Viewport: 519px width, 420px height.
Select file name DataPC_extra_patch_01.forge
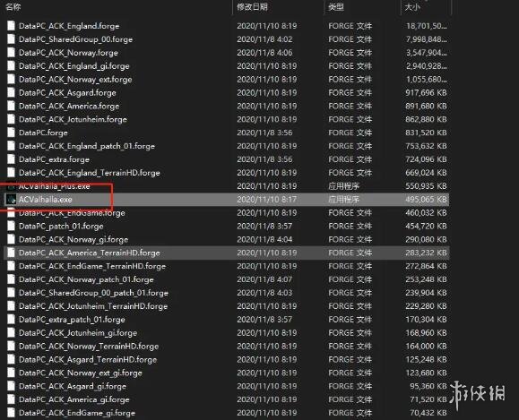click(72, 319)
